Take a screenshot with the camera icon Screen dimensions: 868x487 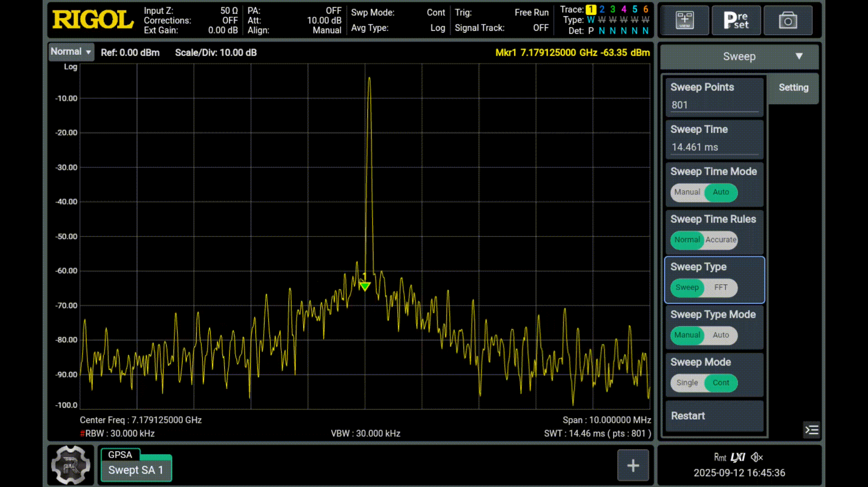pyautogui.click(x=788, y=20)
